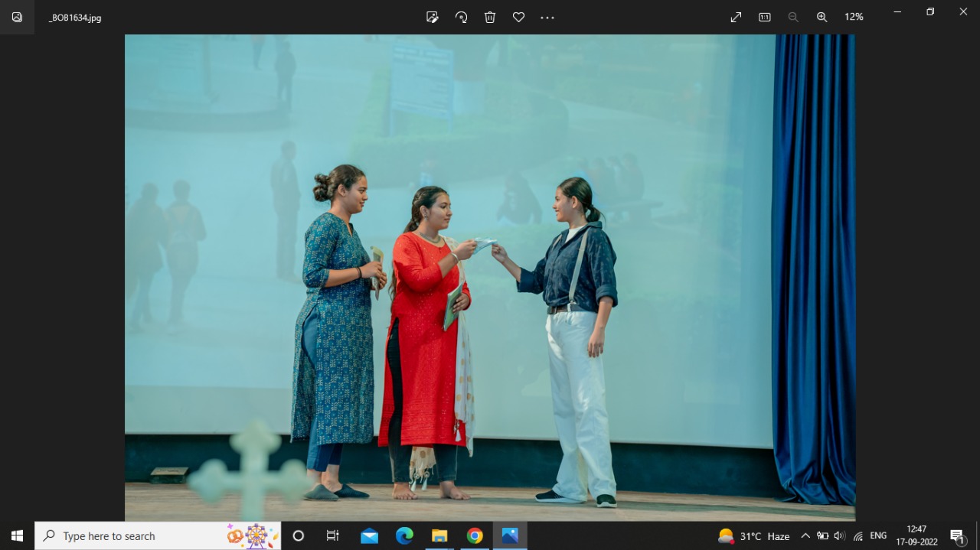
Task: Enter full screen view with the arrows icon
Action: tap(736, 17)
